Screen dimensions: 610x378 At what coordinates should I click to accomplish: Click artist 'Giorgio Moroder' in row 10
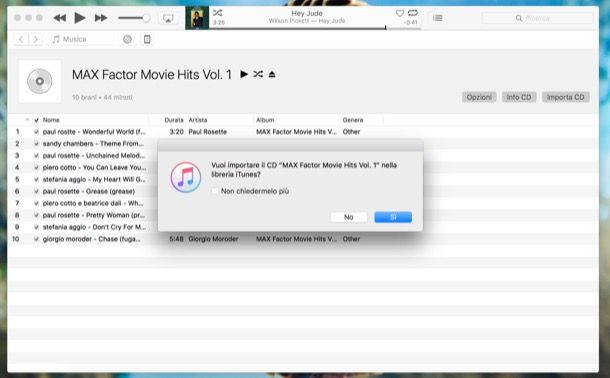[213, 239]
